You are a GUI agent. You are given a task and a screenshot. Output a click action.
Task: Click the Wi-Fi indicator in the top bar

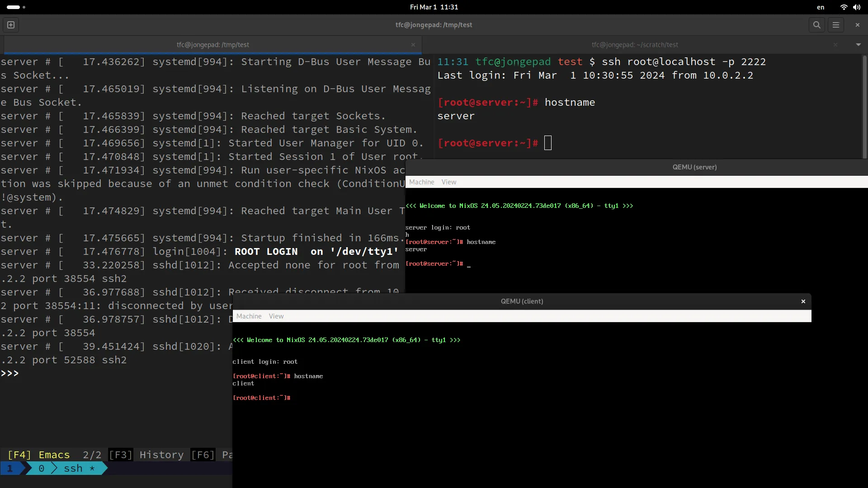(x=843, y=7)
